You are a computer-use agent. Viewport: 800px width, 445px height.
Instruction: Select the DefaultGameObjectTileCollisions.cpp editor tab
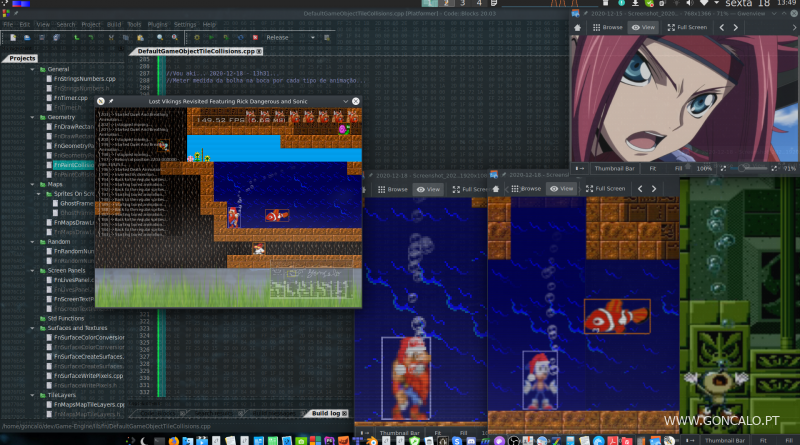tap(195, 50)
